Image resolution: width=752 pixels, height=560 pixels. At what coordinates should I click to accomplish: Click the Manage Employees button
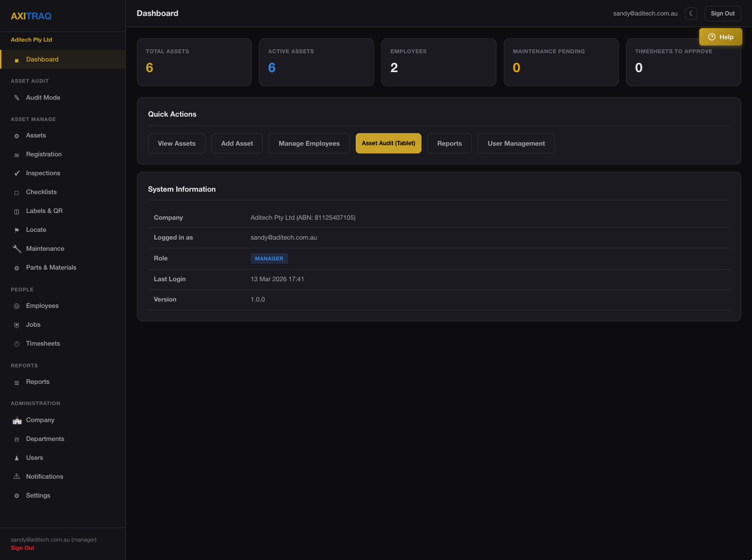[309, 143]
